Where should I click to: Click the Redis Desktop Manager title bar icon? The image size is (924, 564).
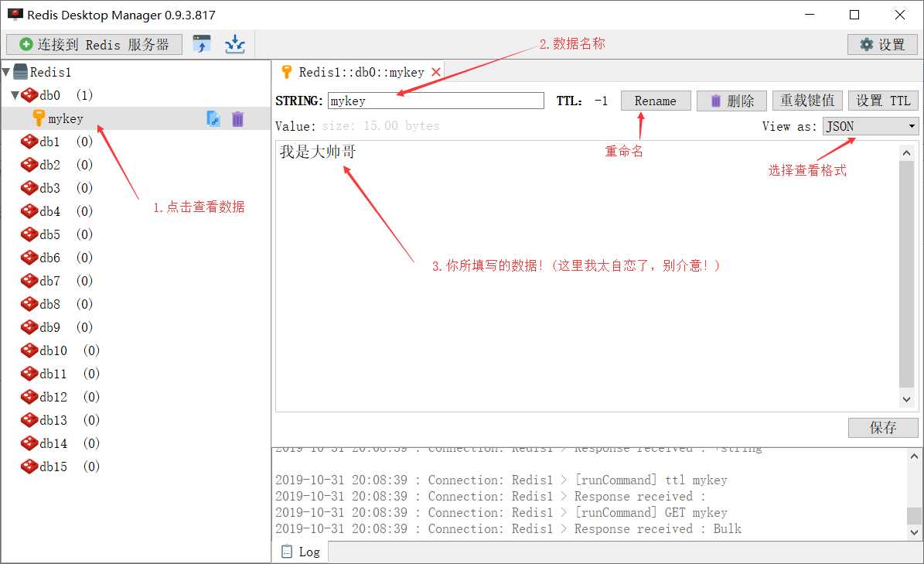15,14
